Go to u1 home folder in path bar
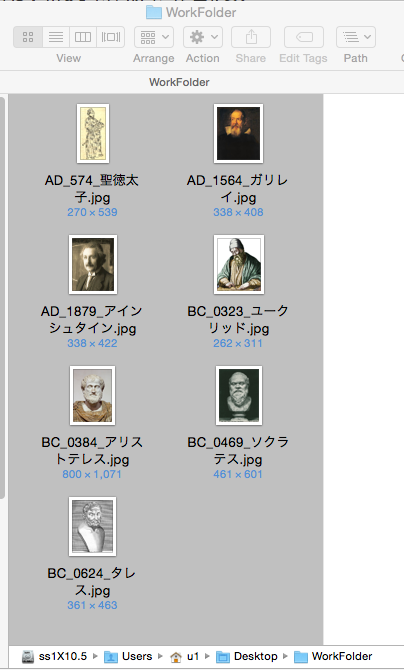This screenshot has height=670, width=404. pos(185,656)
